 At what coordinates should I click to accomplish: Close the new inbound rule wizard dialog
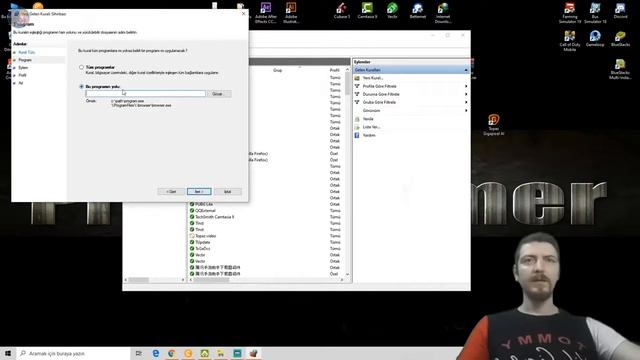click(244, 13)
